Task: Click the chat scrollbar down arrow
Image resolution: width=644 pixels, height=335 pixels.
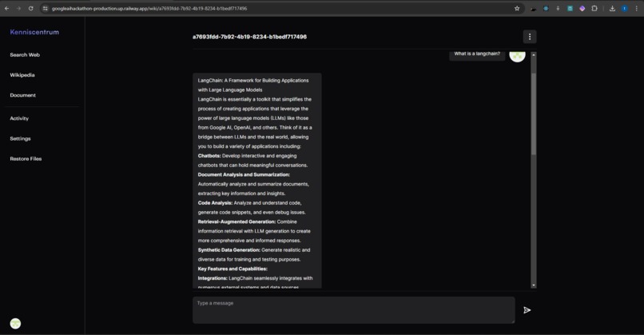Action: point(534,285)
